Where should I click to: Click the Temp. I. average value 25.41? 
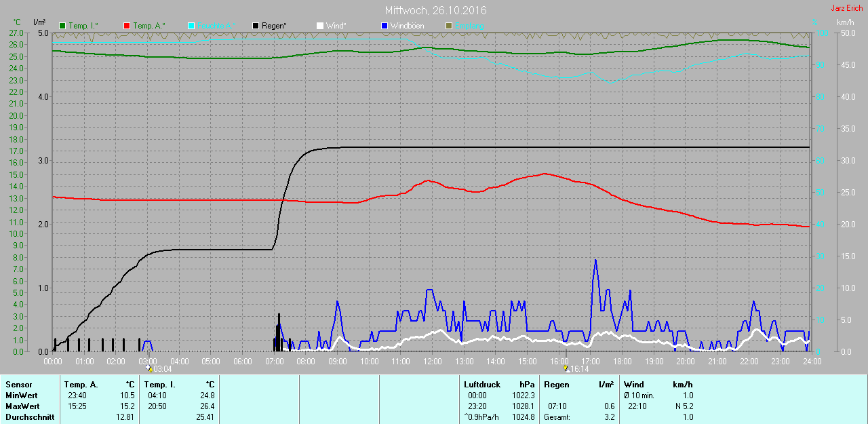pos(205,417)
